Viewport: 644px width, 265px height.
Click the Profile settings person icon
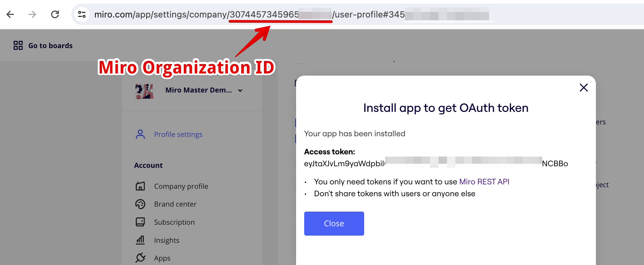pyautogui.click(x=140, y=134)
